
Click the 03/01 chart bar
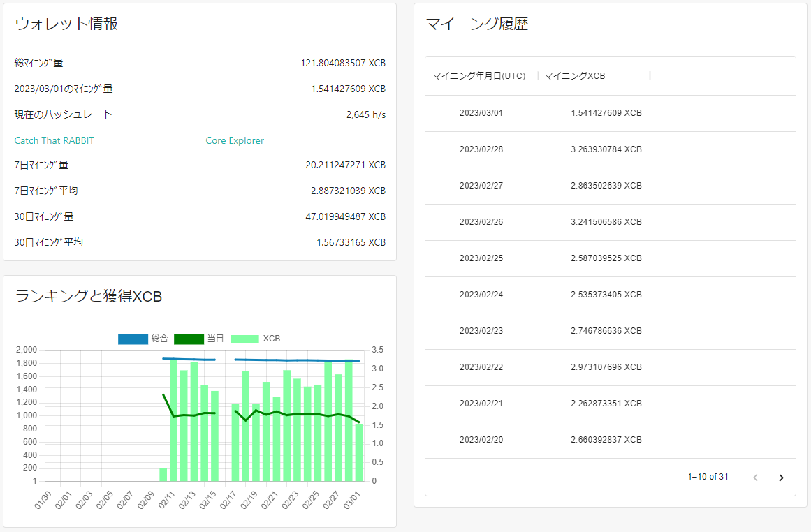(x=359, y=452)
